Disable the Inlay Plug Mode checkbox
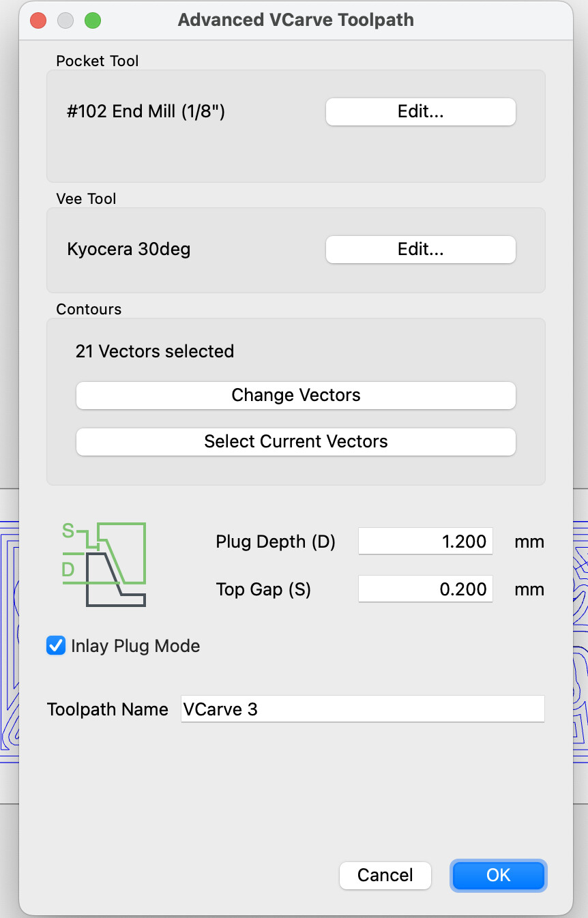 [56, 645]
